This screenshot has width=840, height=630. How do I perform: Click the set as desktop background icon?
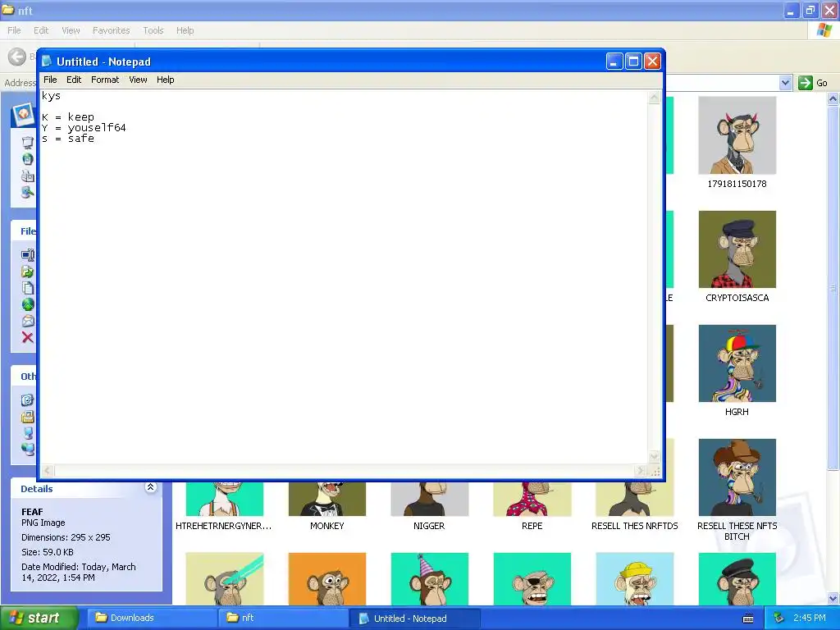click(x=28, y=192)
